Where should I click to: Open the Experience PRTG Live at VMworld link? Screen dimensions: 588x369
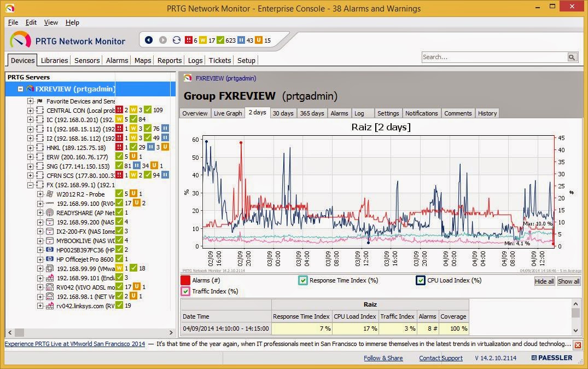(74, 344)
